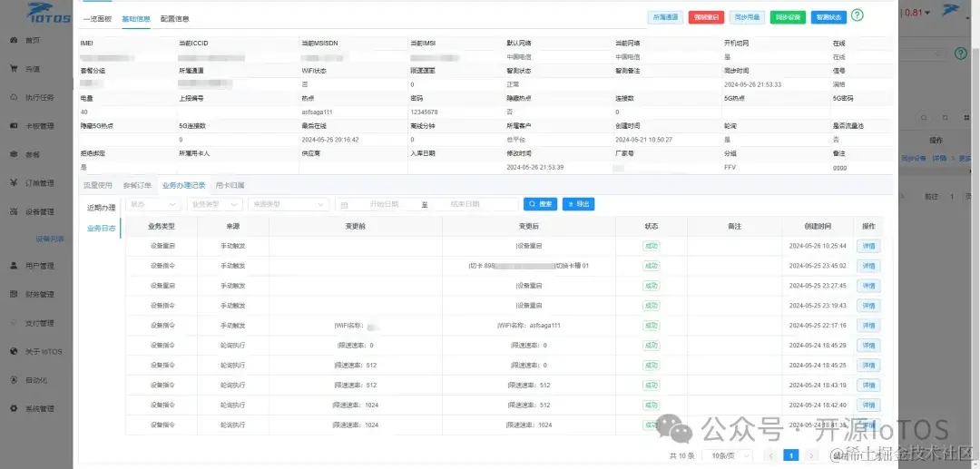
Task: Open the 0.81 balance dropdown at top right
Action: pyautogui.click(x=916, y=13)
